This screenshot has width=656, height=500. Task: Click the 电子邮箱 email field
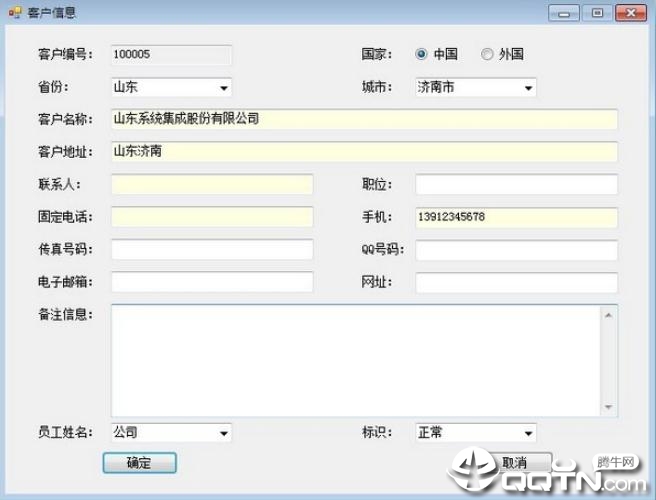pos(212,282)
